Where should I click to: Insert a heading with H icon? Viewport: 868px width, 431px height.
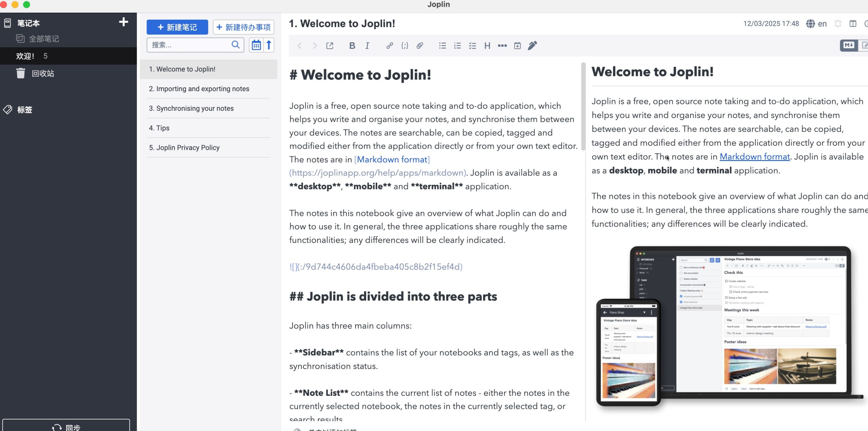coord(487,46)
